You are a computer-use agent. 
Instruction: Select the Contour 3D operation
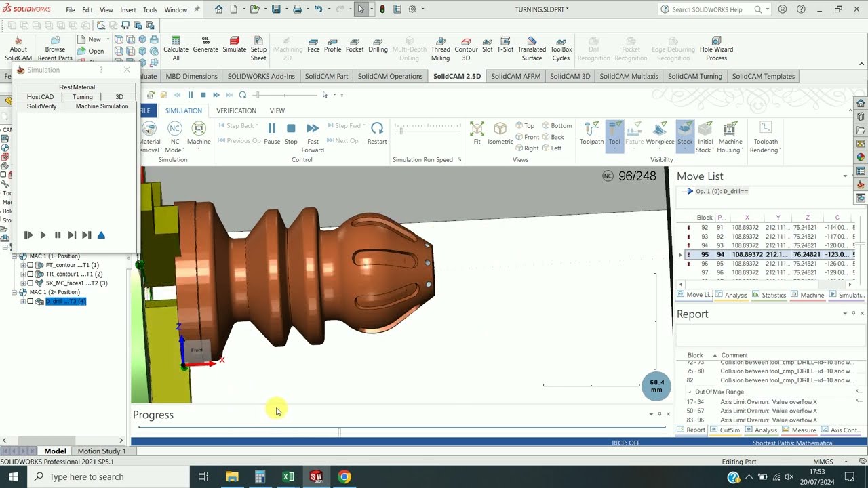pos(466,49)
